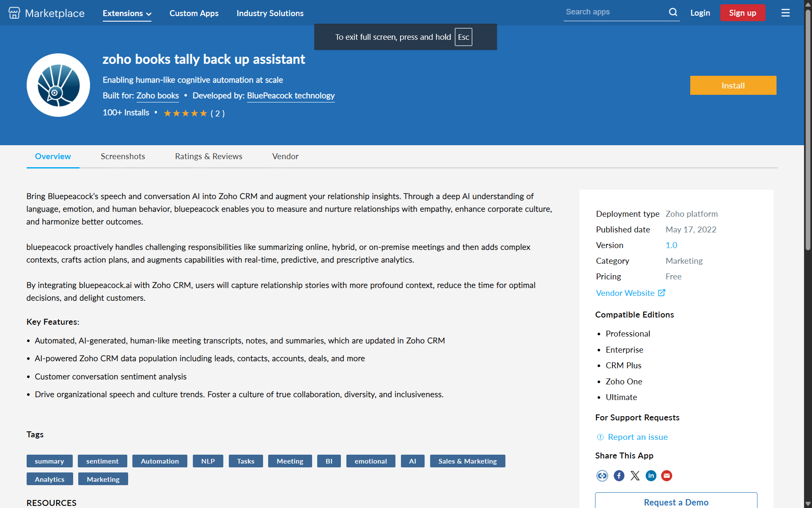This screenshot has height=508, width=812.
Task: Click the Search apps input field
Action: [x=615, y=12]
